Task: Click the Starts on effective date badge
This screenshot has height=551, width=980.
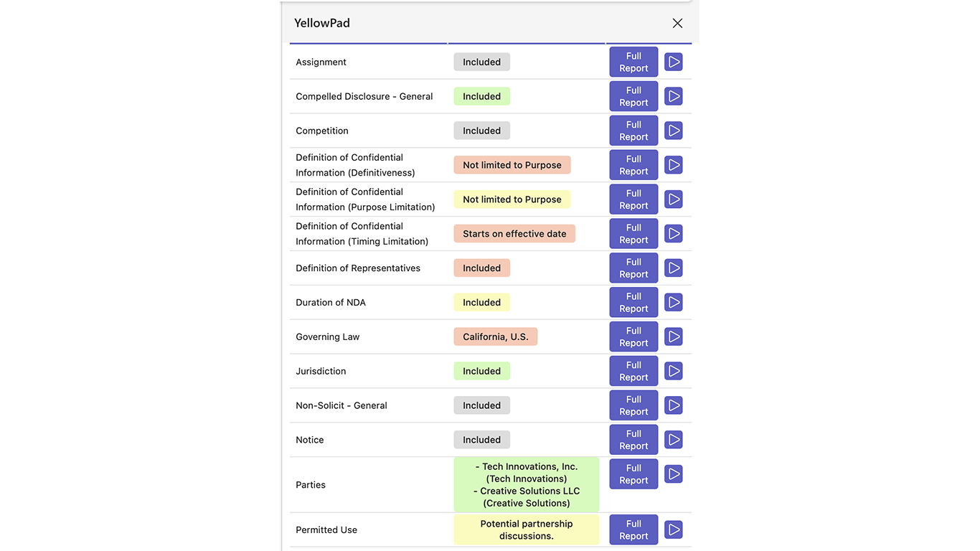Action: (x=514, y=234)
